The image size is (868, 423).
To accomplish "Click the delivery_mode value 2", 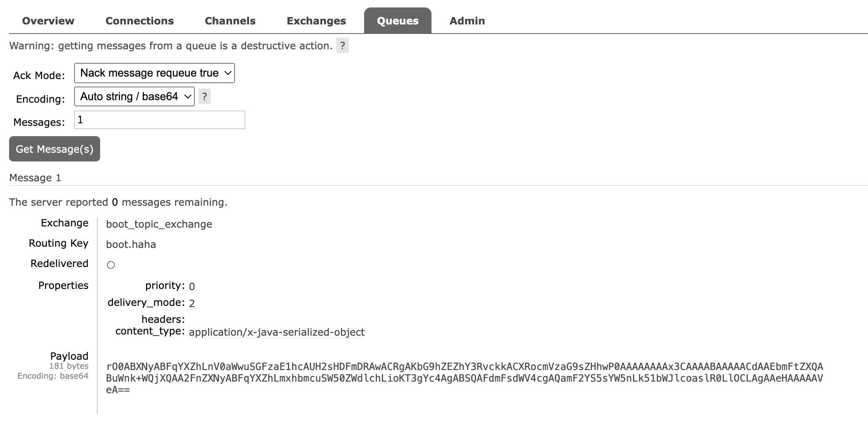I will 192,303.
